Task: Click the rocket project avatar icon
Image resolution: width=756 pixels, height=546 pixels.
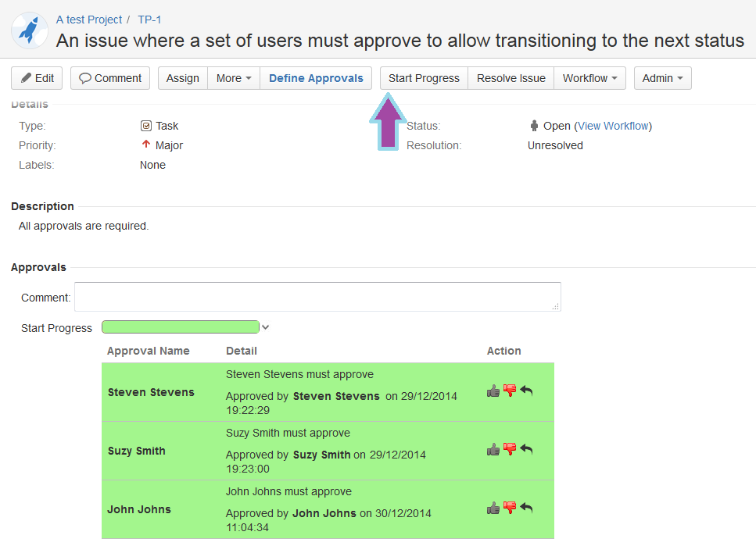Action: coord(30,30)
